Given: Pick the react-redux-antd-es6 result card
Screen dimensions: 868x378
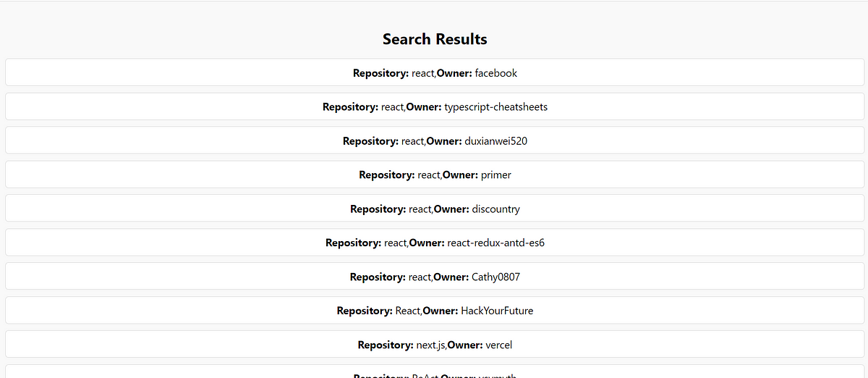Looking at the screenshot, I should pos(435,243).
